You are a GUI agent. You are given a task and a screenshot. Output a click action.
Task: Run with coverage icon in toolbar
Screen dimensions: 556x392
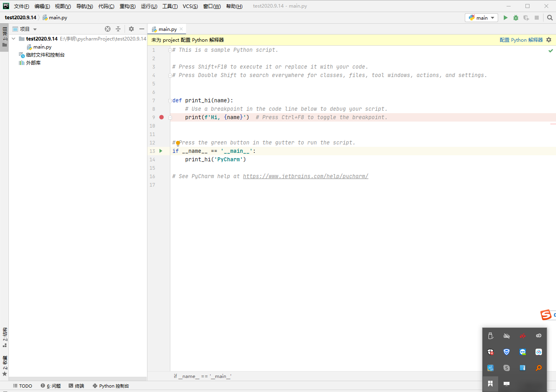(526, 18)
